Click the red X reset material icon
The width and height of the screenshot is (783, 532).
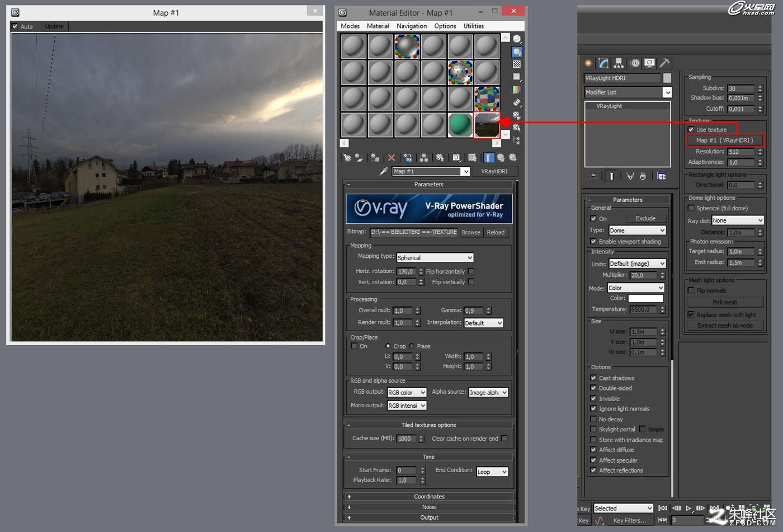point(391,158)
